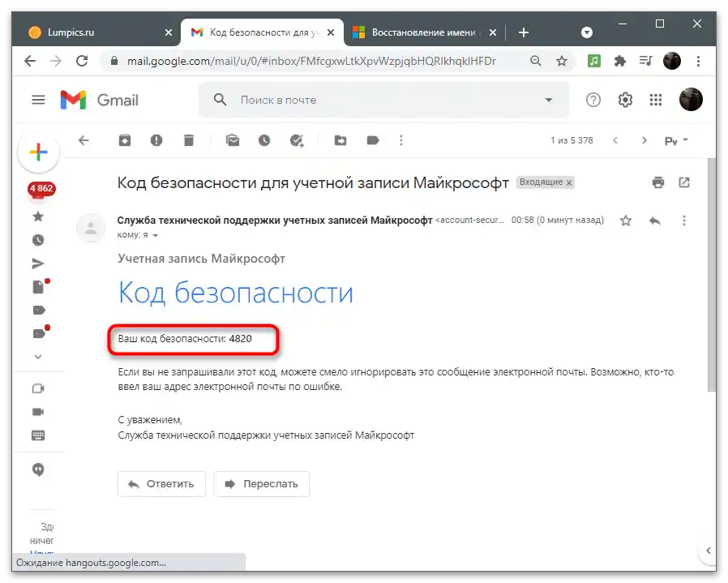This screenshot has height=583, width=728.
Task: Open a new browser tab
Action: [523, 32]
